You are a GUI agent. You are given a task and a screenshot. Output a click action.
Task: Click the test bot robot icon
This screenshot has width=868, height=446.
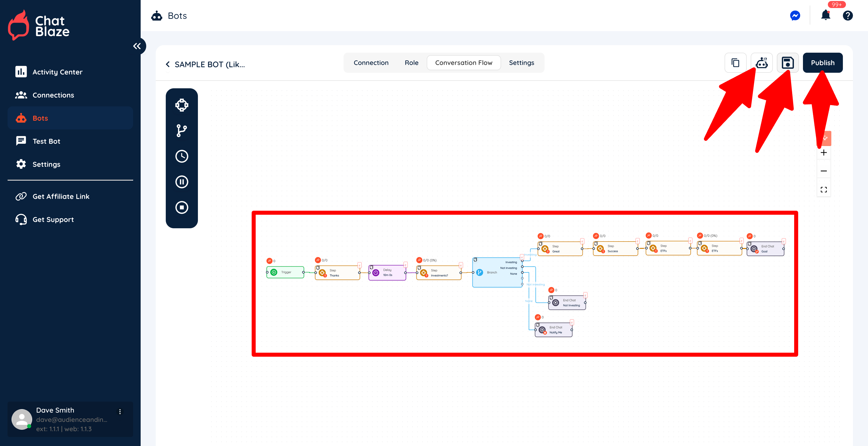coord(762,63)
